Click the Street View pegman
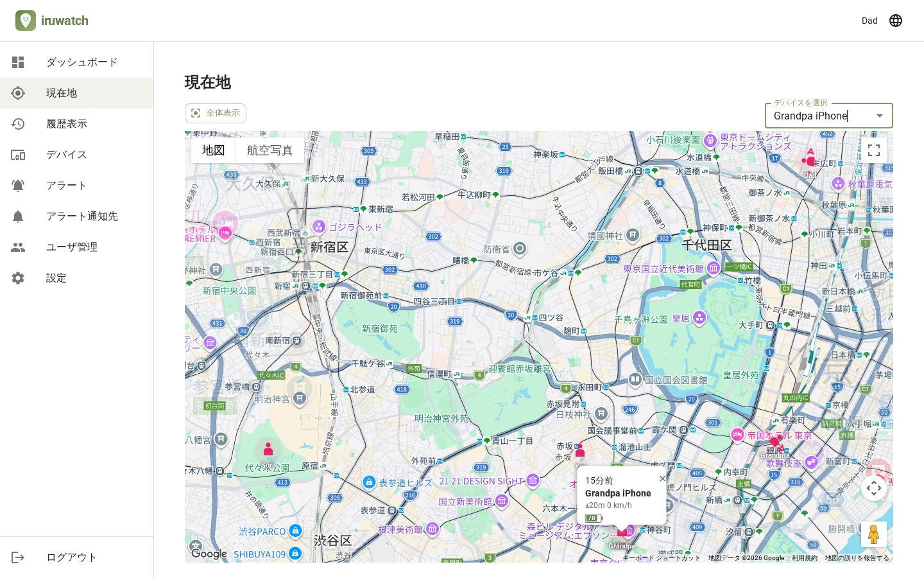924x578 pixels. tap(874, 534)
